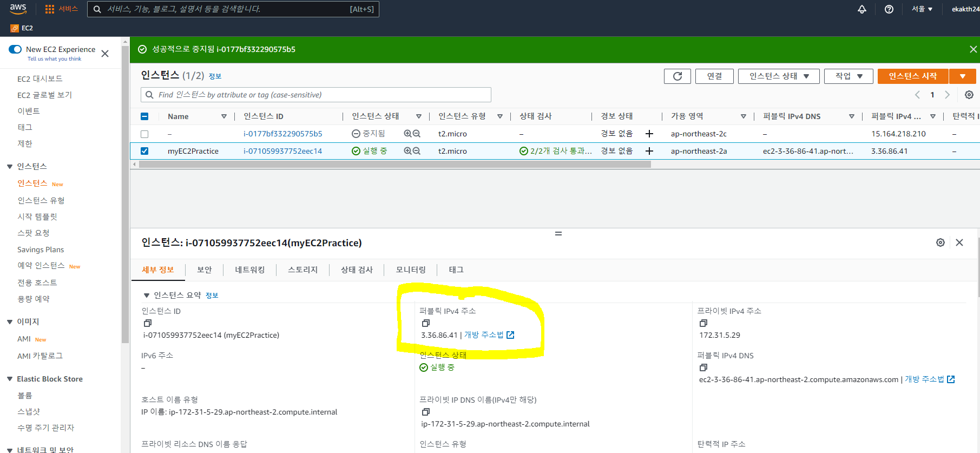Copy the public IPv4 DNS
Screen dimensions: 980x453
(703, 367)
